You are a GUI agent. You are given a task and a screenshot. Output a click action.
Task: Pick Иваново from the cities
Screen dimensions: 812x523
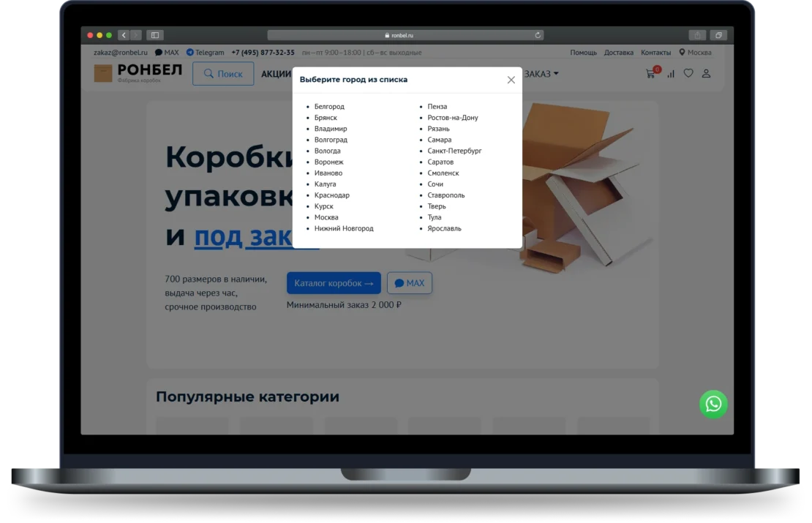[x=328, y=173]
